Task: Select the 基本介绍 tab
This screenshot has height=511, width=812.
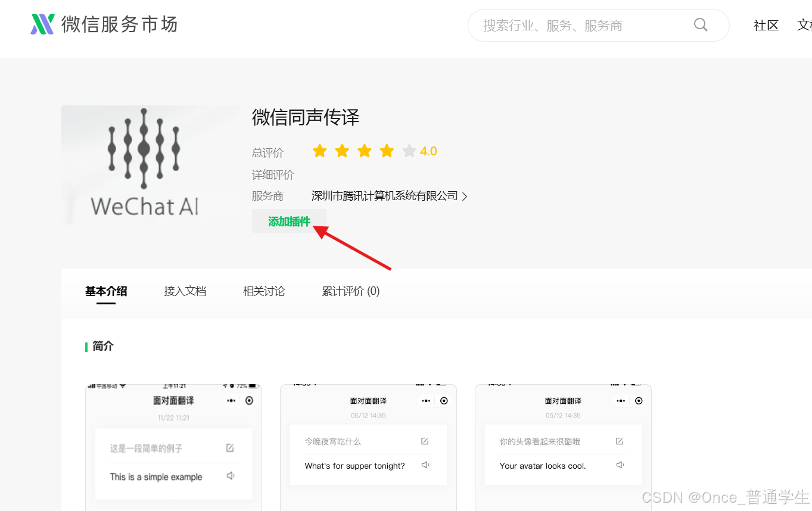Action: [x=106, y=291]
